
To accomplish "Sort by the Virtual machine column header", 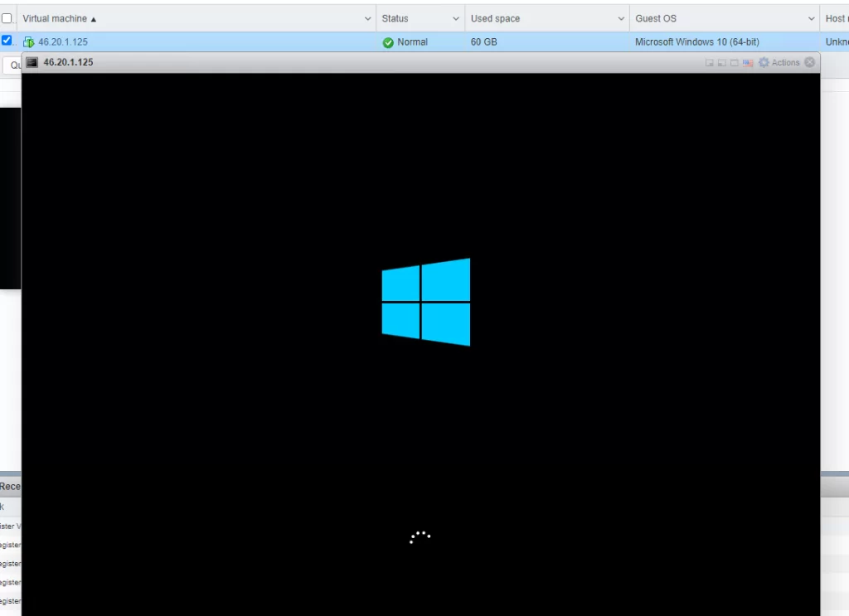I will coord(58,18).
